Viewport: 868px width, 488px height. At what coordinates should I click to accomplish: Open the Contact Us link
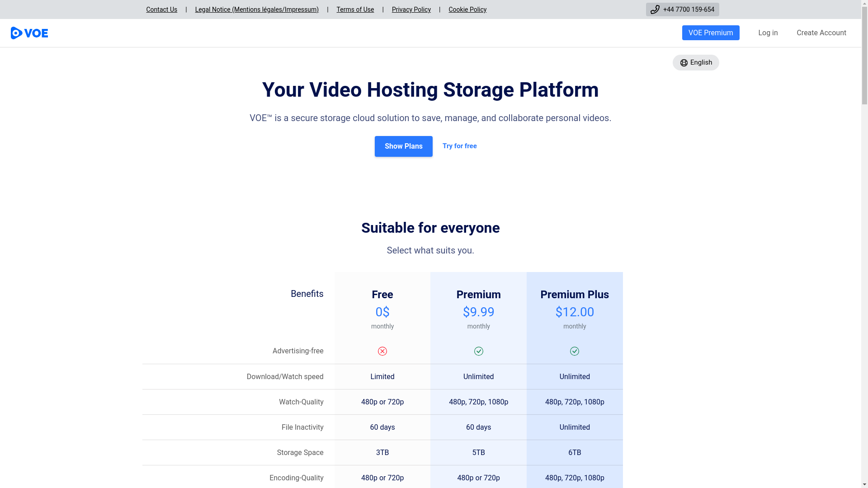pyautogui.click(x=161, y=9)
